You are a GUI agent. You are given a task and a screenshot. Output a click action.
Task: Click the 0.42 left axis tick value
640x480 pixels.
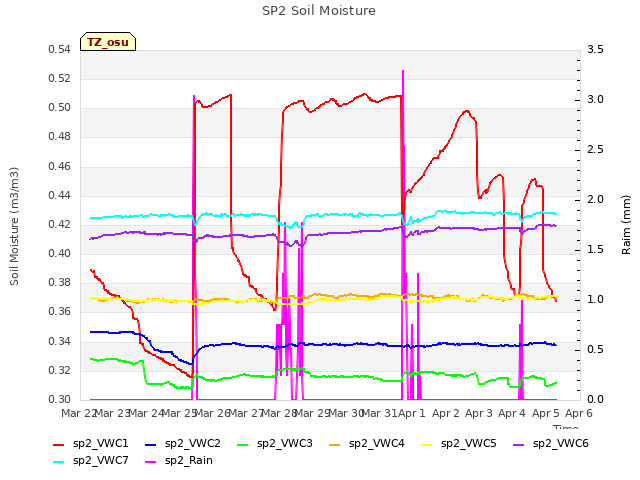tap(60, 224)
